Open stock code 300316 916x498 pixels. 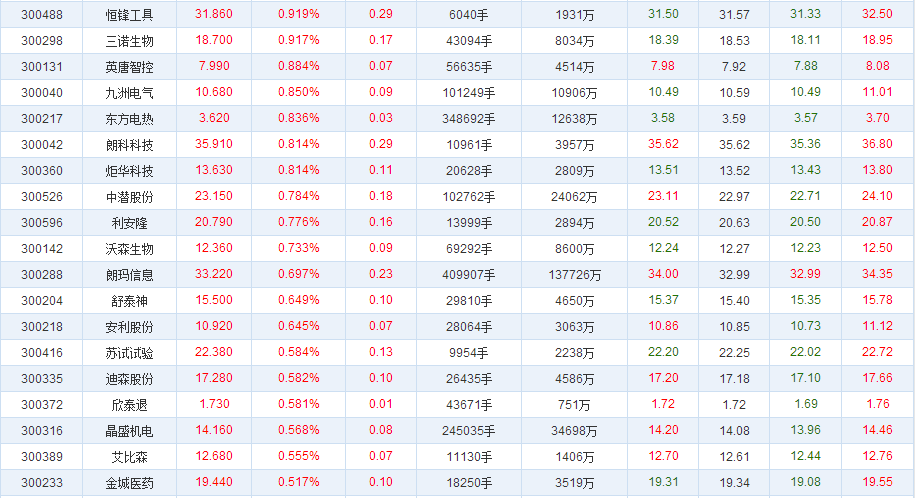[x=41, y=431]
